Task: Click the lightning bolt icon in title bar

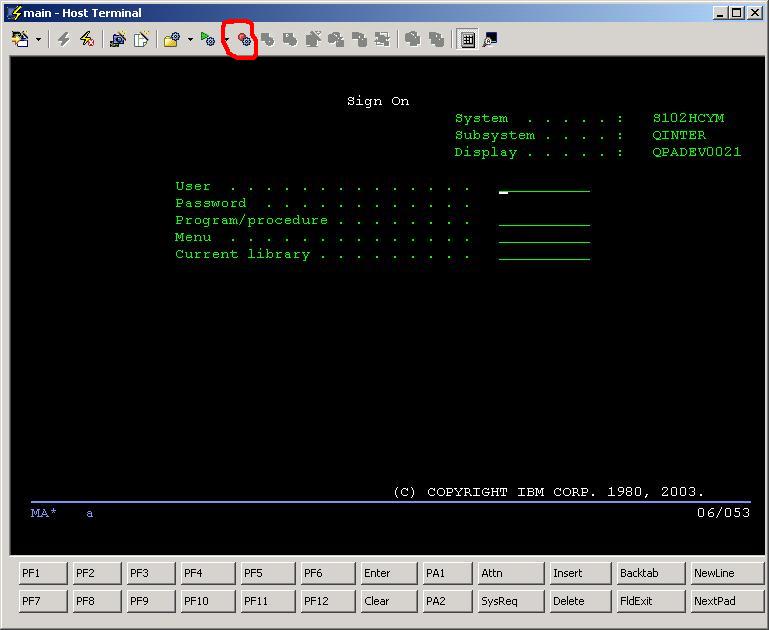Action: pos(16,12)
